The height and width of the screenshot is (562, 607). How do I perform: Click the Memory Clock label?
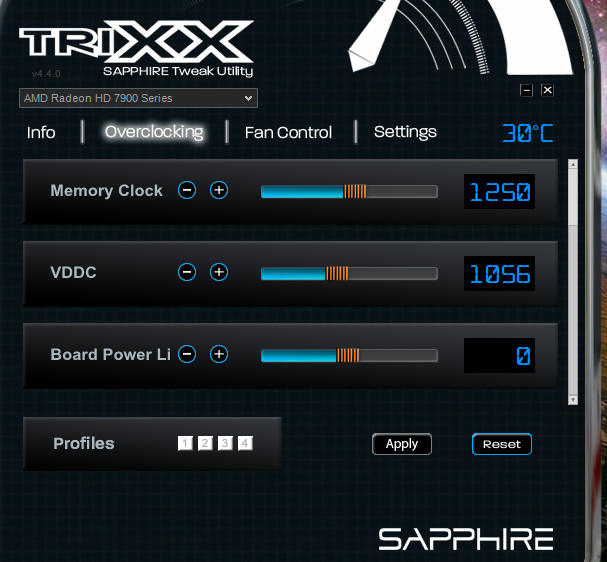[106, 190]
